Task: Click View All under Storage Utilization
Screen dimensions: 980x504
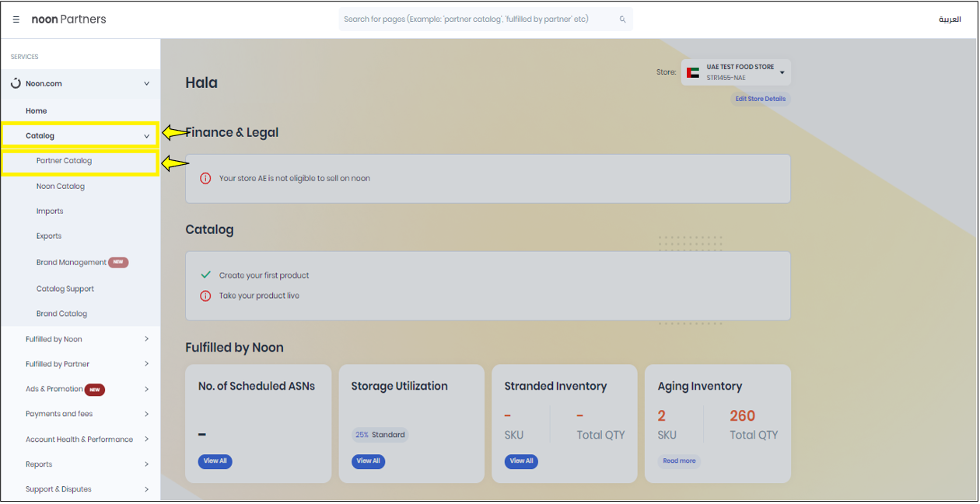Action: click(368, 460)
